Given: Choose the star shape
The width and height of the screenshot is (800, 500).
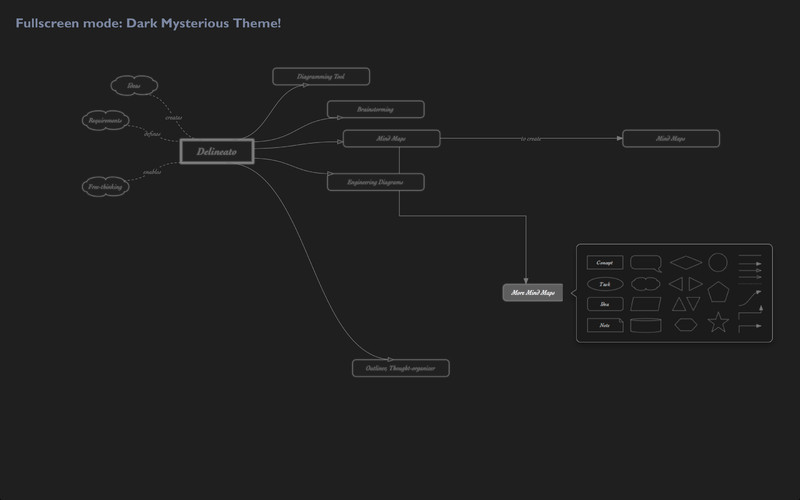Looking at the screenshot, I should point(718,322).
